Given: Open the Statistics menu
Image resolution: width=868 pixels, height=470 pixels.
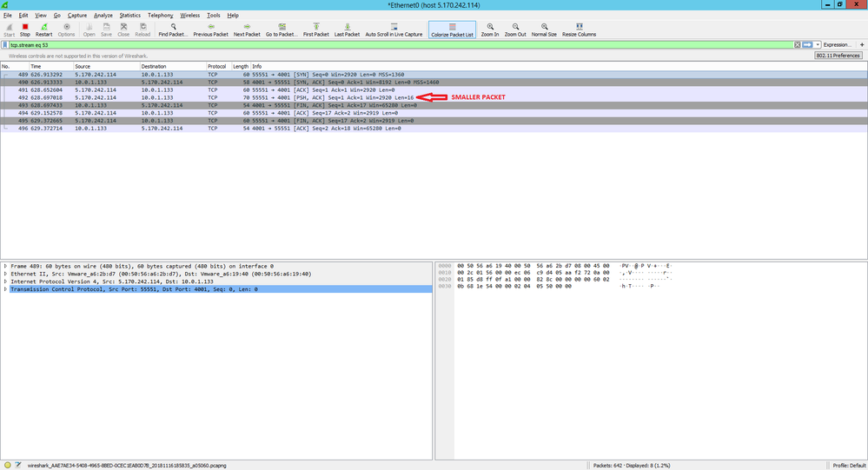Looking at the screenshot, I should (x=130, y=16).
